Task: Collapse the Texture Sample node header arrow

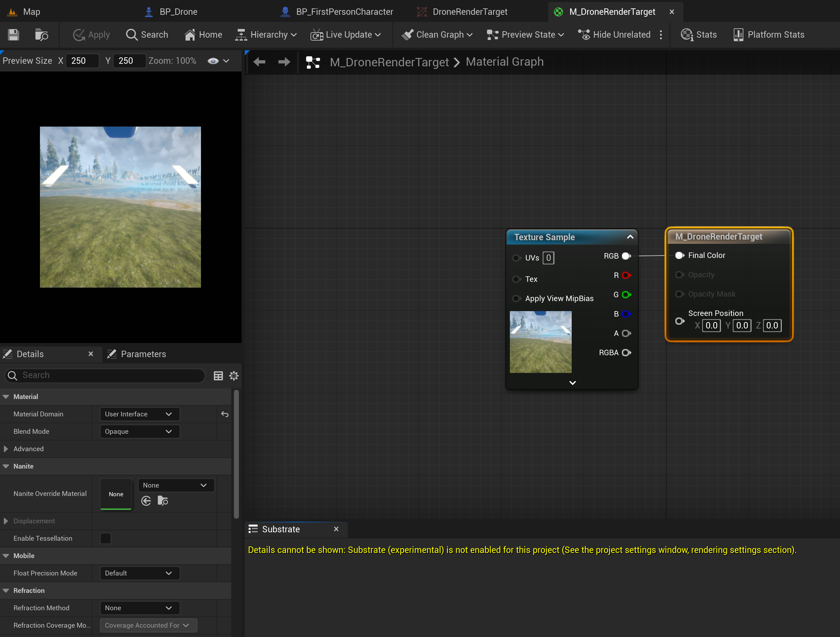Action: coord(630,237)
